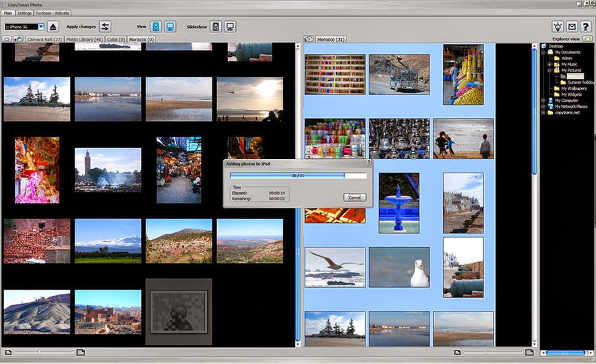The width and height of the screenshot is (596, 364).
Task: Select the sun over beach photo in left pane
Action: pyautogui.click(x=250, y=99)
